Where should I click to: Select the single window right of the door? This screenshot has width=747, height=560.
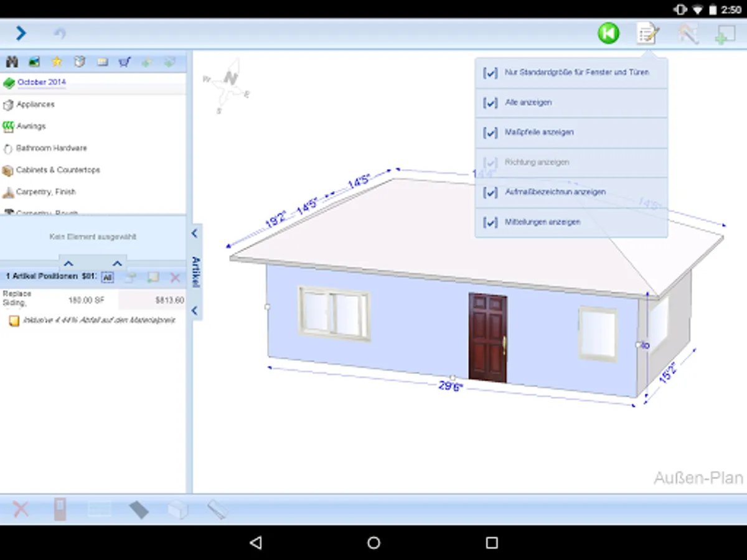point(598,334)
